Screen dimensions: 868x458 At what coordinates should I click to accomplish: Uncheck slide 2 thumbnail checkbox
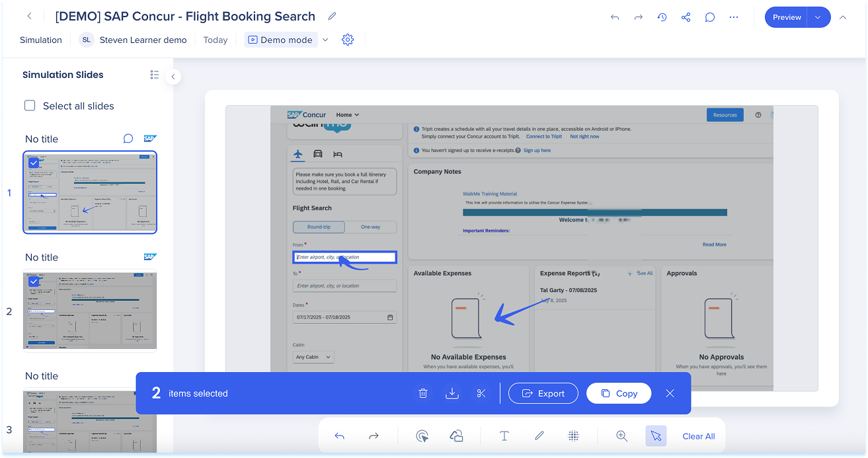[x=34, y=282]
